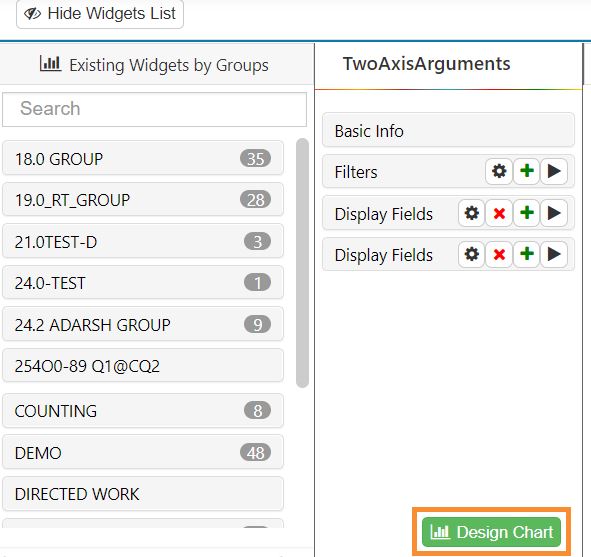Select the 24.2 ADARSH GROUP entry

(143, 324)
